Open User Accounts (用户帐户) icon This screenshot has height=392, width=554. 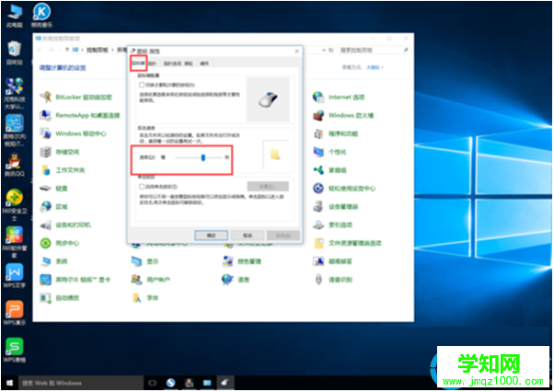(136, 280)
